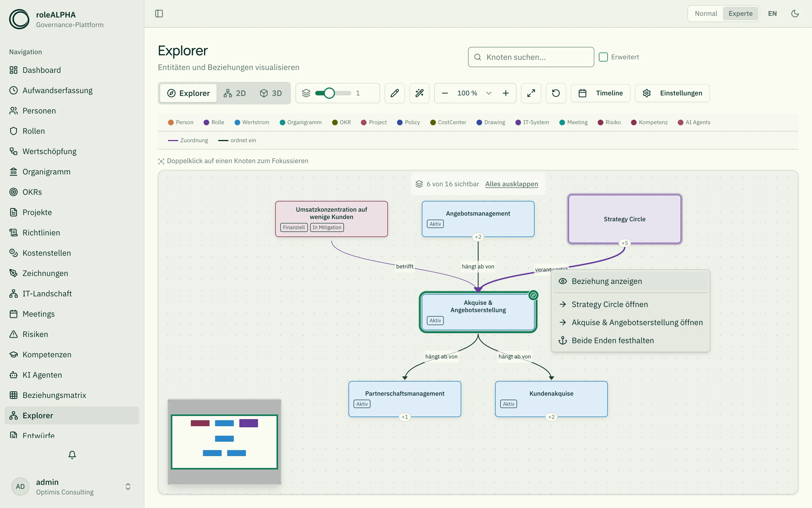The image size is (812, 508).
Task: Click the magic wand auto-layout icon
Action: pyautogui.click(x=420, y=93)
